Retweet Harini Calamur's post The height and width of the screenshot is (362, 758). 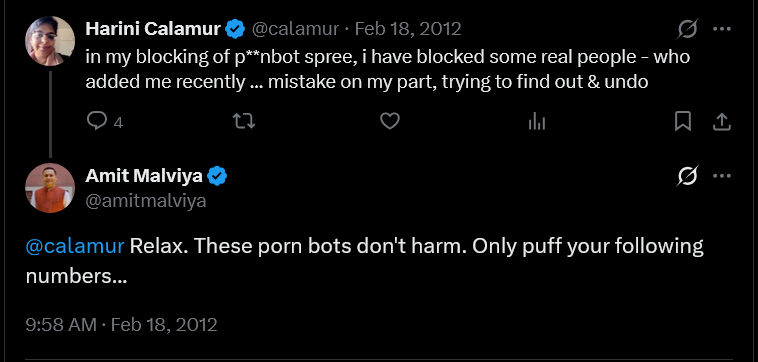244,121
